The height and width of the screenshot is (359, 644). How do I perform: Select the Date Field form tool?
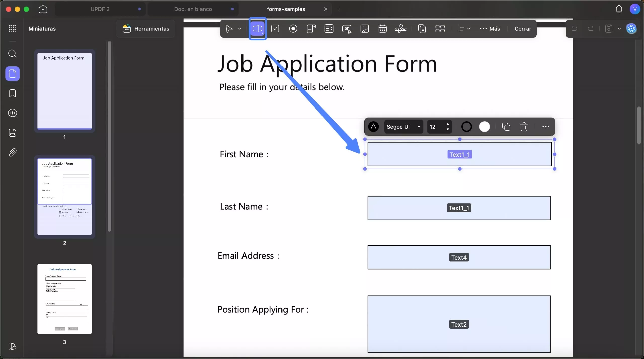(x=382, y=29)
